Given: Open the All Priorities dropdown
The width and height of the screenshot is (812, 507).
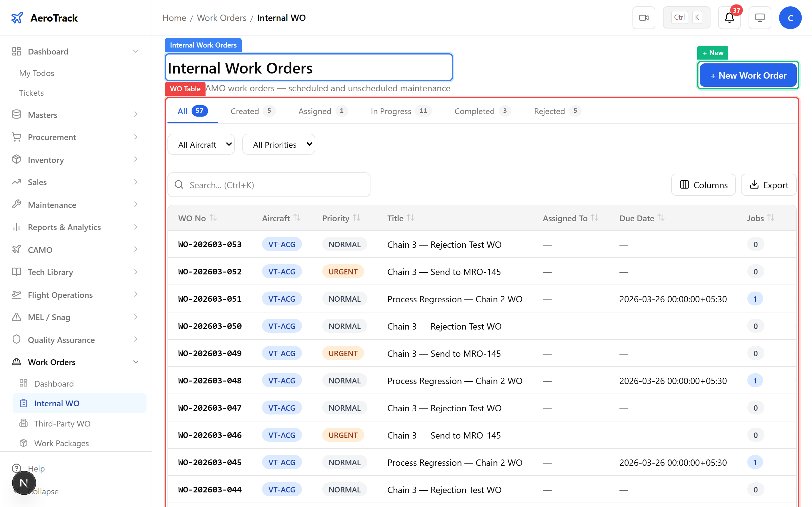Looking at the screenshot, I should (x=279, y=144).
